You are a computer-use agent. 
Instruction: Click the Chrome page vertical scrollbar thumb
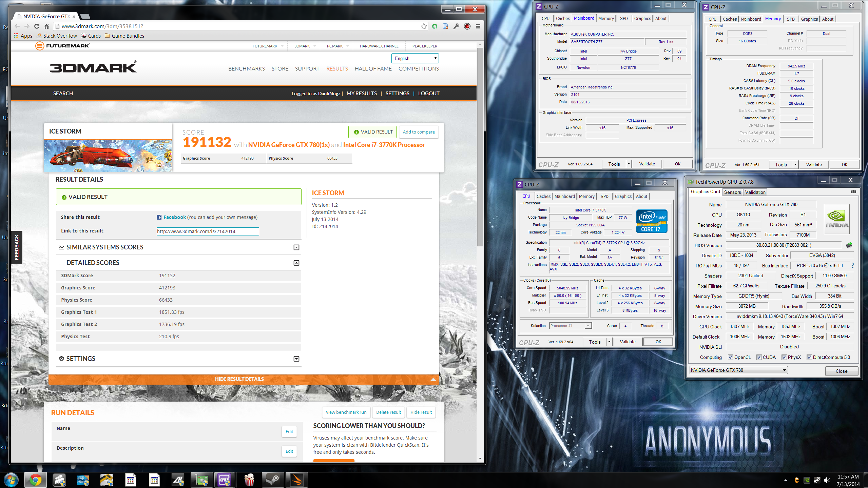(480, 147)
